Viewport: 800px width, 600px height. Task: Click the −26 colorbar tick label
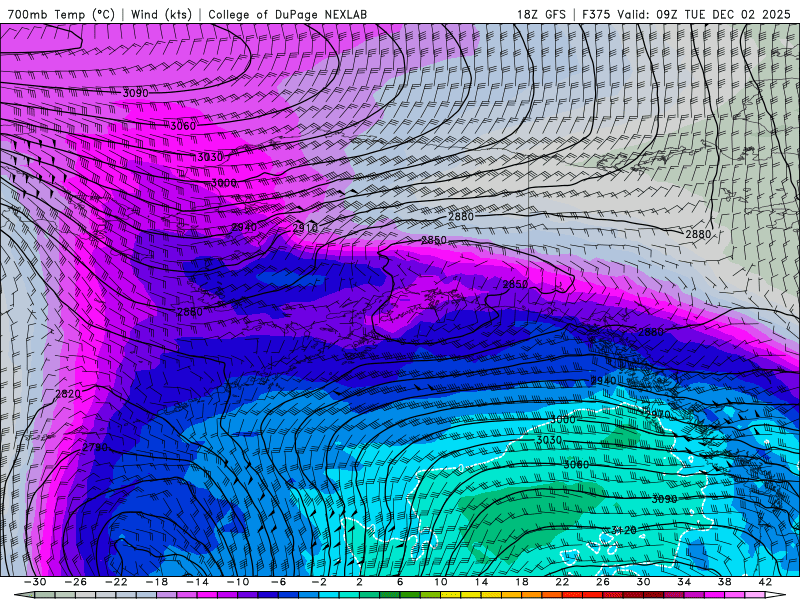[x=76, y=582]
